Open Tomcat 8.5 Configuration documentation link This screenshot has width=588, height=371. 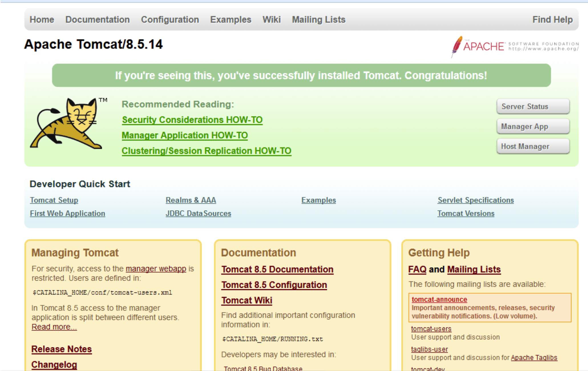coord(274,285)
